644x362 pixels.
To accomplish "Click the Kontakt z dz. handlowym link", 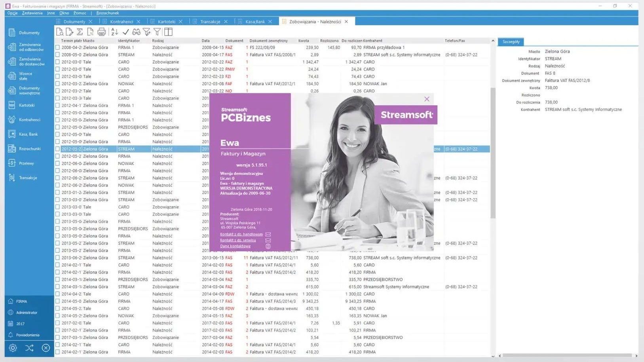I will click(x=241, y=234).
